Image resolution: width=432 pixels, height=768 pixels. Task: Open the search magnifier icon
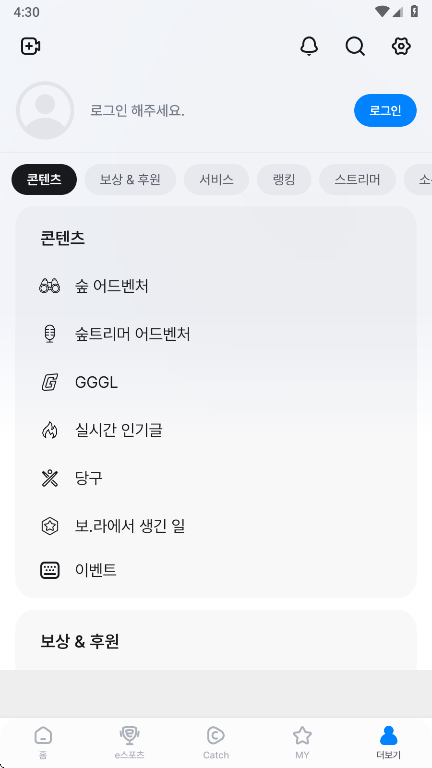[355, 47]
